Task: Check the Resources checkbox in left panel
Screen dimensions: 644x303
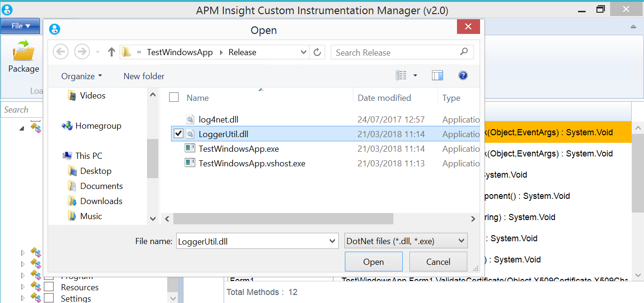Action: click(49, 287)
